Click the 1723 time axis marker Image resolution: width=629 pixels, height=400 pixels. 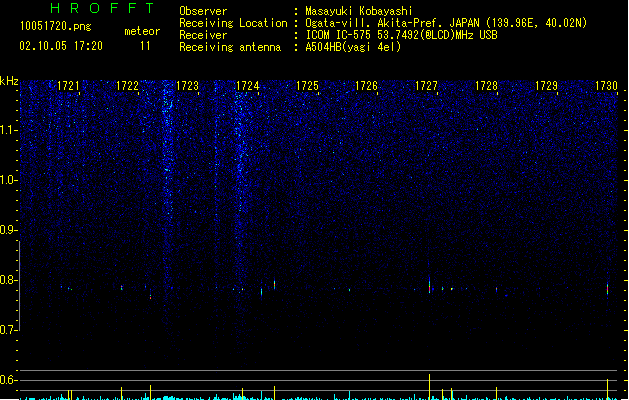click(x=187, y=86)
